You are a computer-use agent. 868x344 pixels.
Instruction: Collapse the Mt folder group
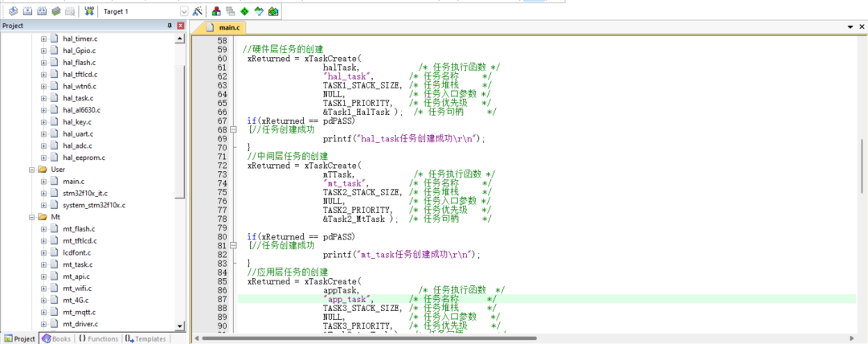coord(32,217)
